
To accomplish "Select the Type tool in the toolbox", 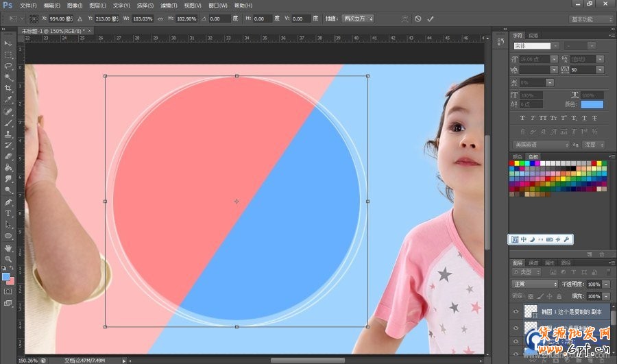I will 8,213.
